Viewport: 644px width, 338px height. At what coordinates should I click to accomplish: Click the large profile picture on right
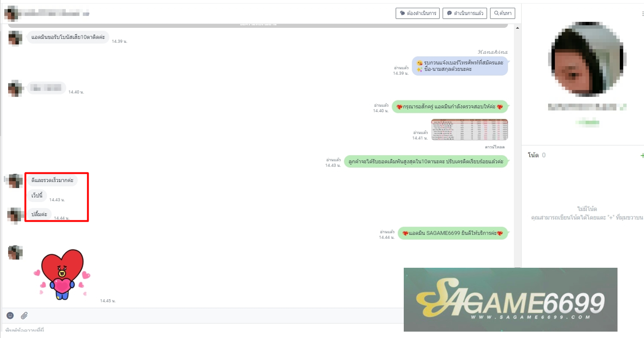[x=586, y=59]
